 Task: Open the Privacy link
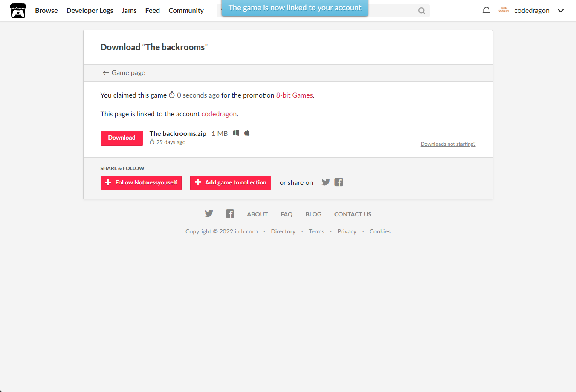[347, 232]
